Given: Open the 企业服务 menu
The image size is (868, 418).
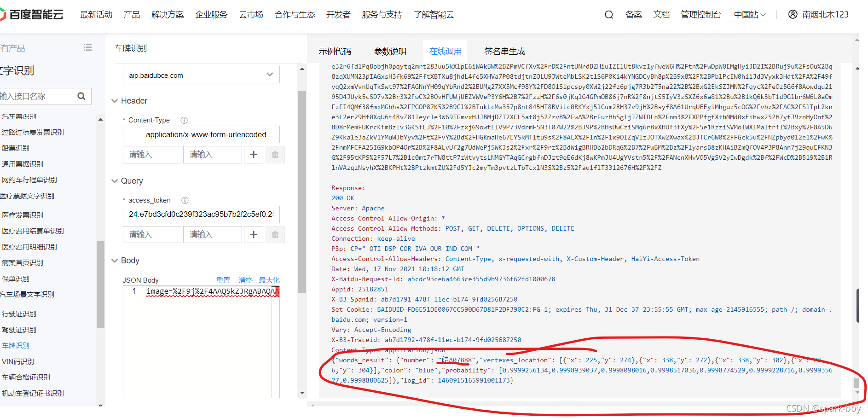Looking at the screenshot, I should 211,15.
